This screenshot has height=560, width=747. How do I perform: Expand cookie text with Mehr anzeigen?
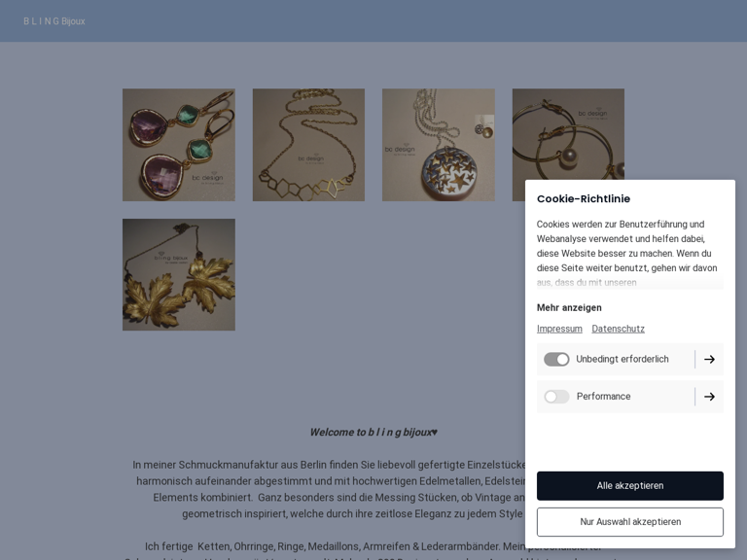(x=569, y=307)
